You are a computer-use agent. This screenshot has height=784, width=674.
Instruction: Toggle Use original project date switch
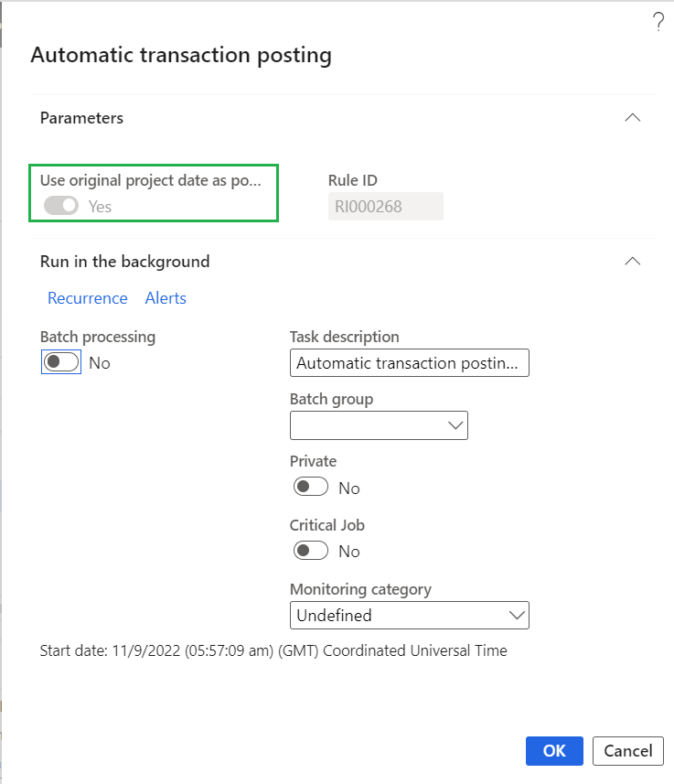click(x=61, y=207)
